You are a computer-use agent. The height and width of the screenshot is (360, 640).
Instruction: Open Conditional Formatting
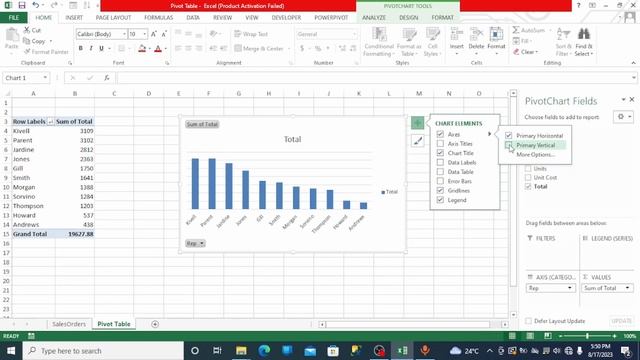pos(379,42)
